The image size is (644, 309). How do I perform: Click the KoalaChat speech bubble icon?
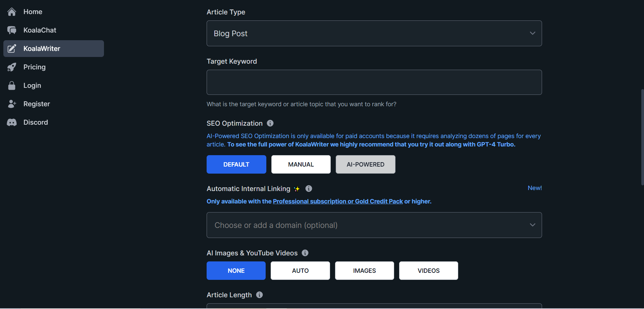(x=12, y=30)
